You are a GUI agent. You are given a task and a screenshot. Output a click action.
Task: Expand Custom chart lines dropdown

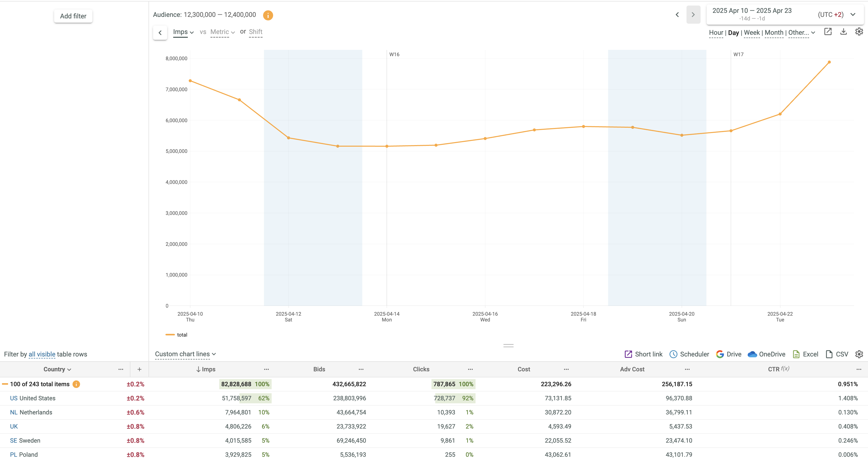185,354
